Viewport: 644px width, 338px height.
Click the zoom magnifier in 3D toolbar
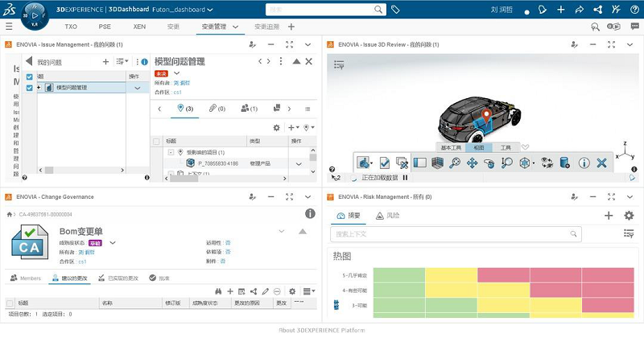[x=455, y=163]
